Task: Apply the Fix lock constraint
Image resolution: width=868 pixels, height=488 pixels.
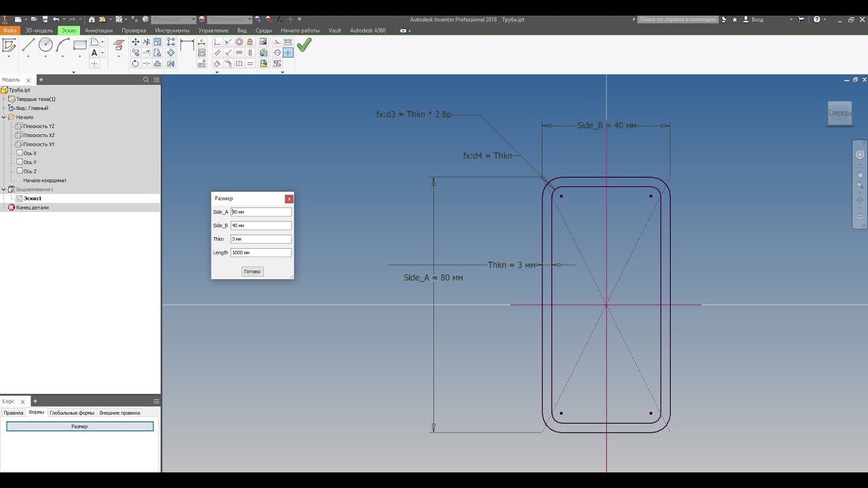Action: (250, 42)
